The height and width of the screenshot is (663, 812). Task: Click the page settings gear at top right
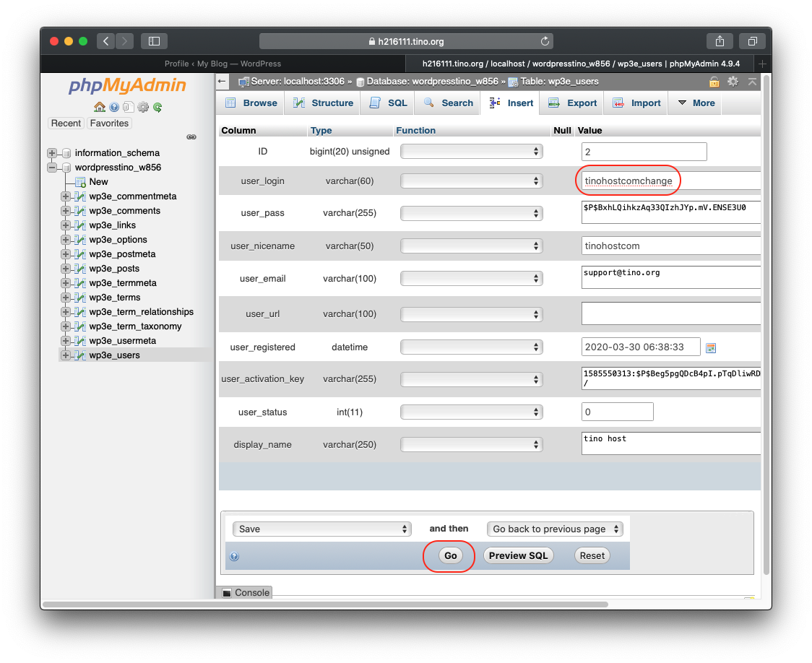[733, 82]
